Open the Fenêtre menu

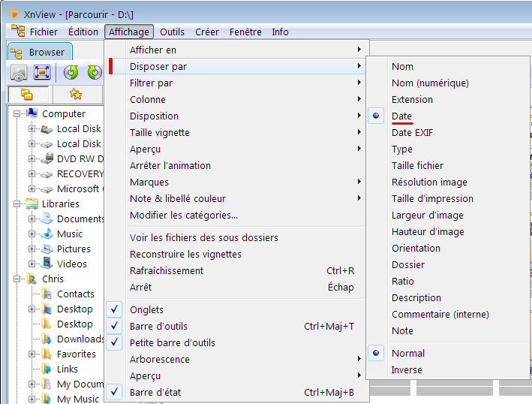245,32
